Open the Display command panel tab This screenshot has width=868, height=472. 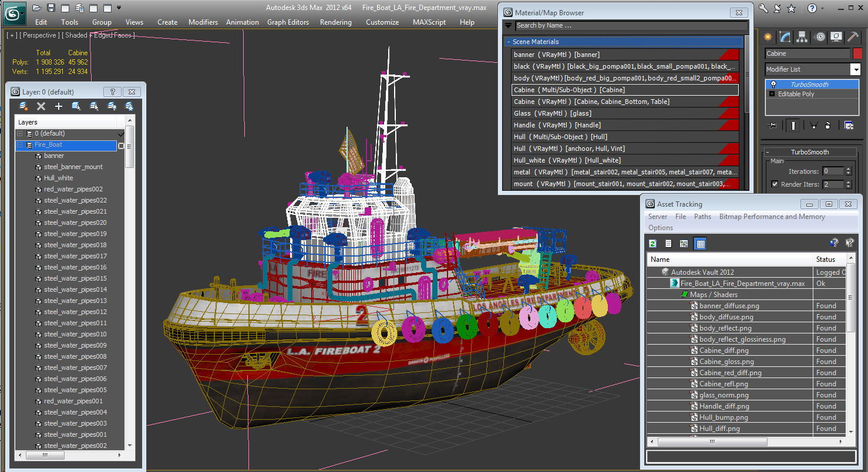click(x=837, y=37)
